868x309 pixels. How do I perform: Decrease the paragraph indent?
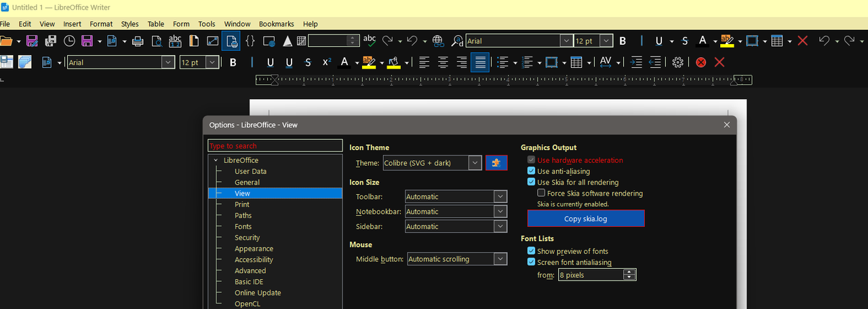point(655,62)
